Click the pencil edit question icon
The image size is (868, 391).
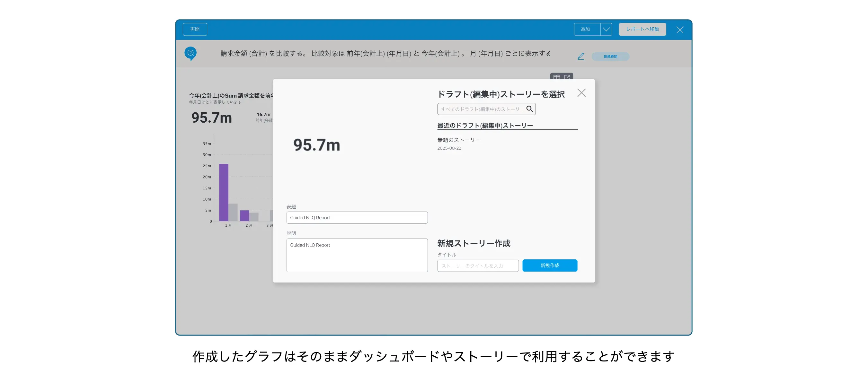click(x=580, y=56)
